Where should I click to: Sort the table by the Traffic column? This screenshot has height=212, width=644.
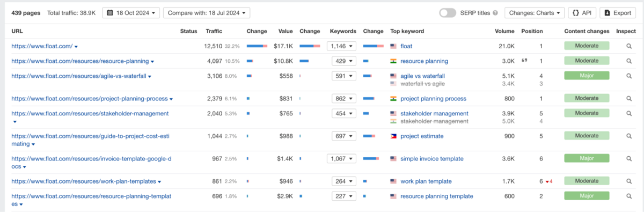(x=214, y=31)
